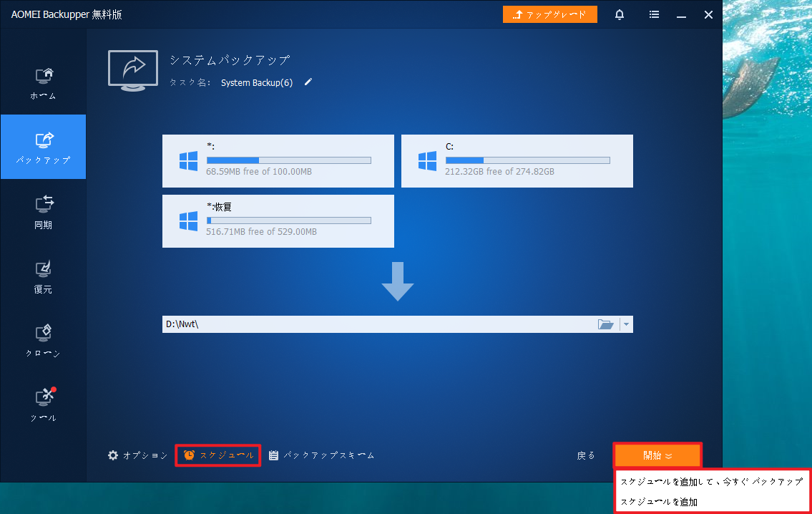Click Windows logo on *: 100MB card
Image resolution: width=812 pixels, height=514 pixels.
point(188,161)
